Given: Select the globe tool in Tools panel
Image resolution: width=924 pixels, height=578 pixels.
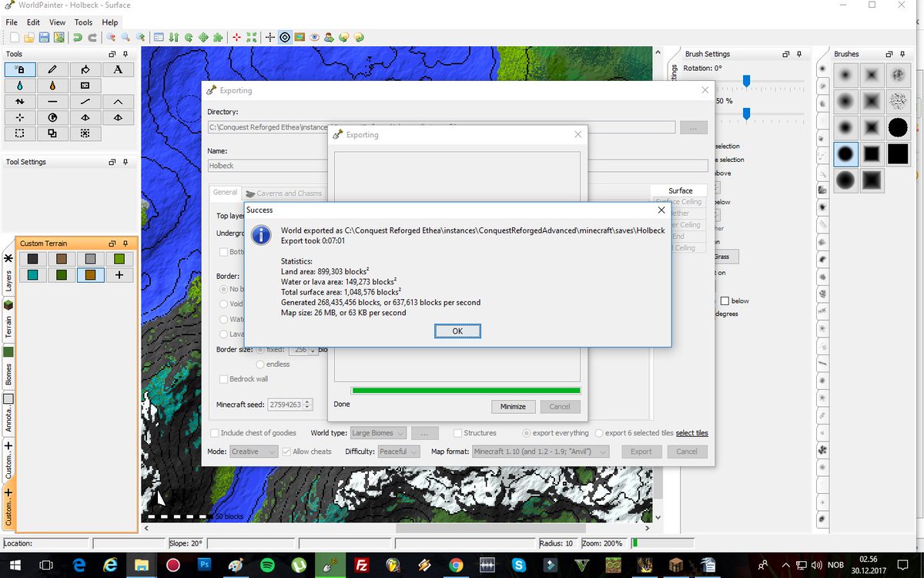Looking at the screenshot, I should pyautogui.click(x=52, y=118).
